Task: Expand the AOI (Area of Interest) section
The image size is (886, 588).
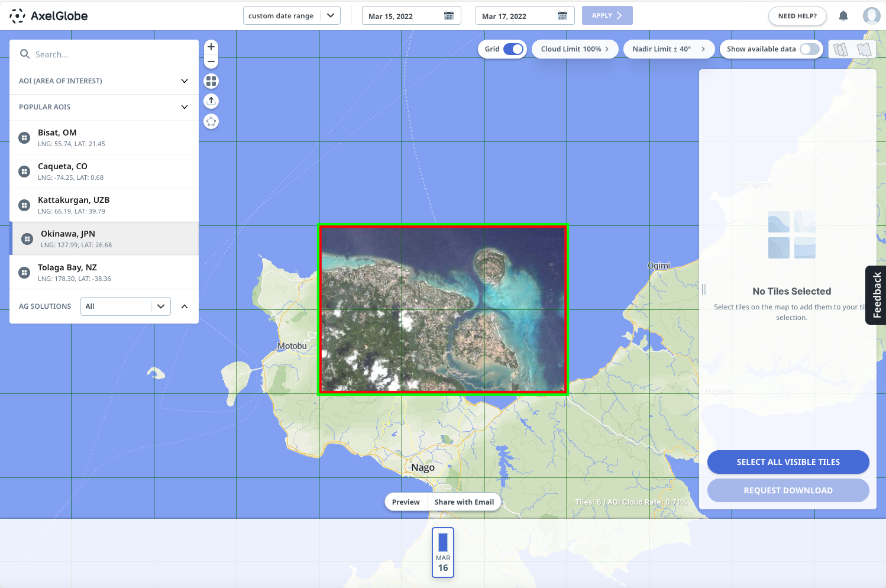Action: (184, 81)
